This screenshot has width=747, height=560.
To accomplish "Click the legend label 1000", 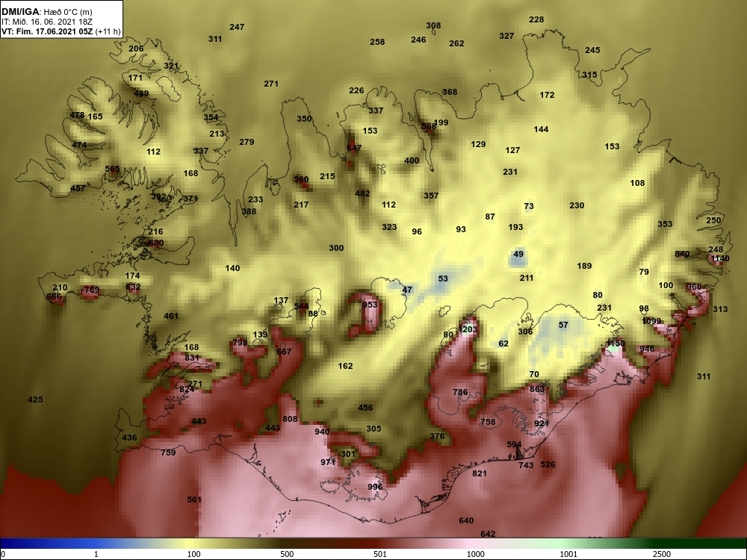I will pos(475,554).
